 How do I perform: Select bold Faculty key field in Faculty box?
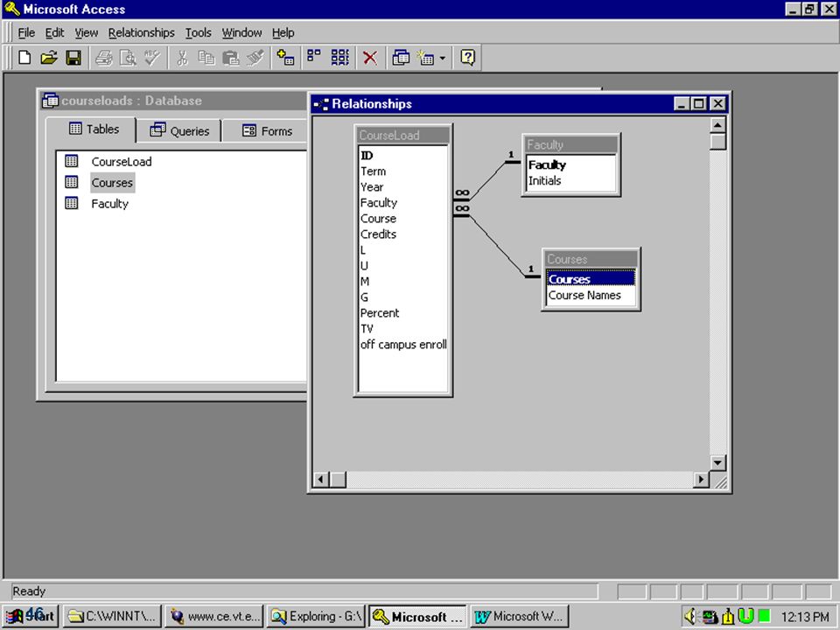[571, 165]
